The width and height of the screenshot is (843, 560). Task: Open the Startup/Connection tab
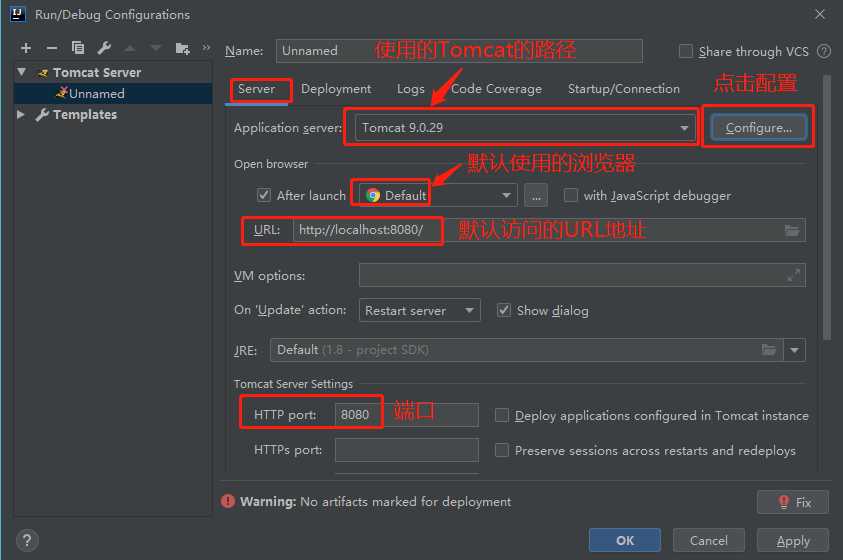[x=624, y=89]
